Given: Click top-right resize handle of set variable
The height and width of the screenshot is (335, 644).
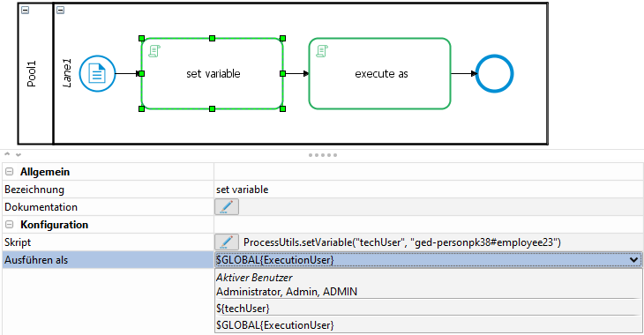Looking at the screenshot, I should pos(282,39).
